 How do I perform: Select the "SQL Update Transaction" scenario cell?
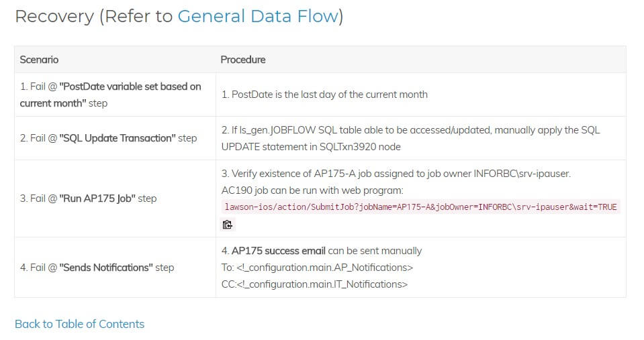pyautogui.click(x=116, y=138)
